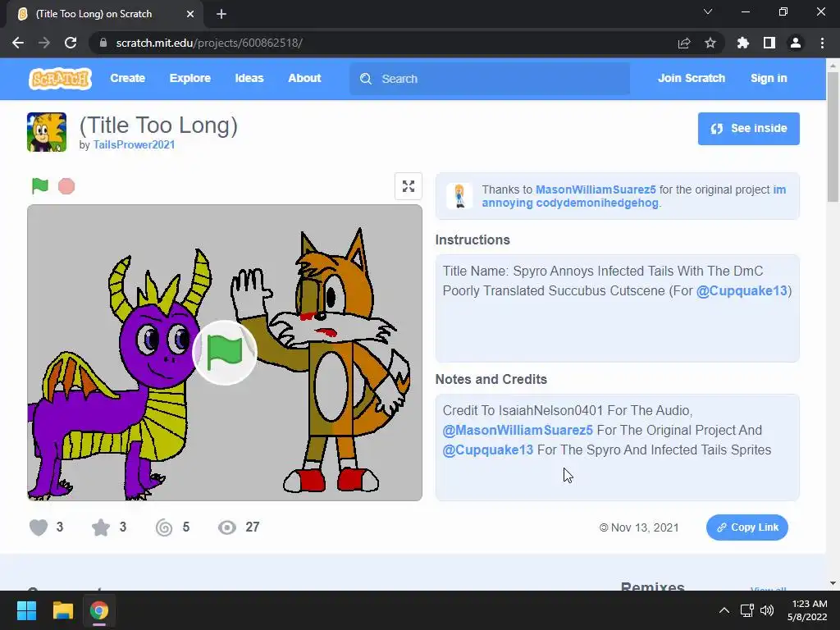
Task: Click the Scratch logo
Action: click(60, 78)
